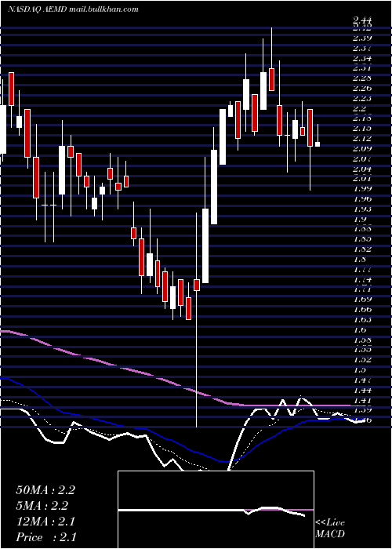Image resolution: width=392 pixels, height=549 pixels.
Task: Select the 2.23 price axis label
Action: [362, 98]
